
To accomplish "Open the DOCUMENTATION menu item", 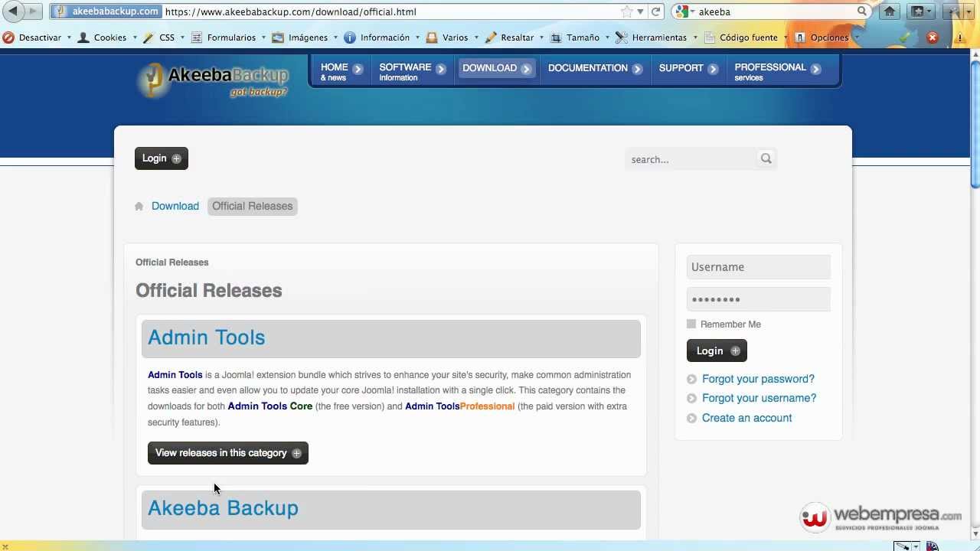I will point(595,68).
